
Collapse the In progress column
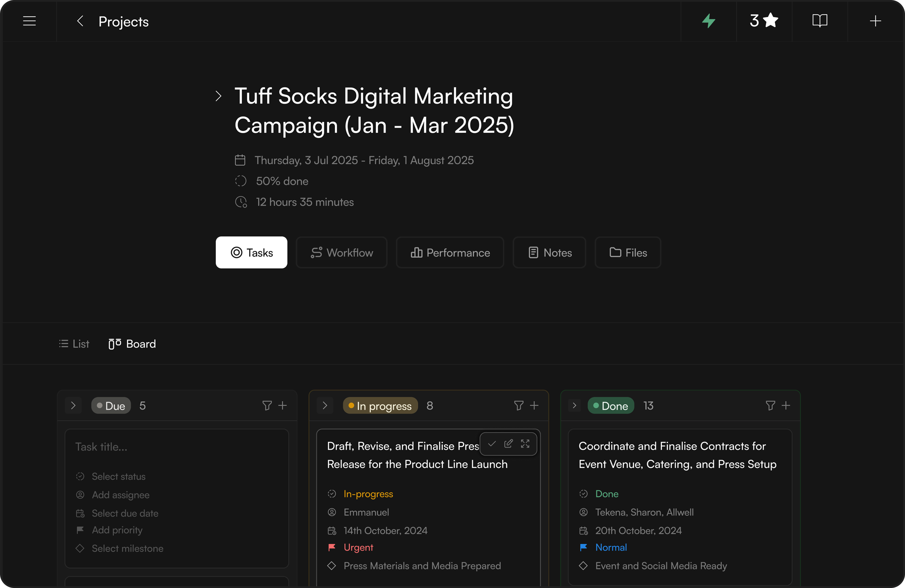point(325,405)
